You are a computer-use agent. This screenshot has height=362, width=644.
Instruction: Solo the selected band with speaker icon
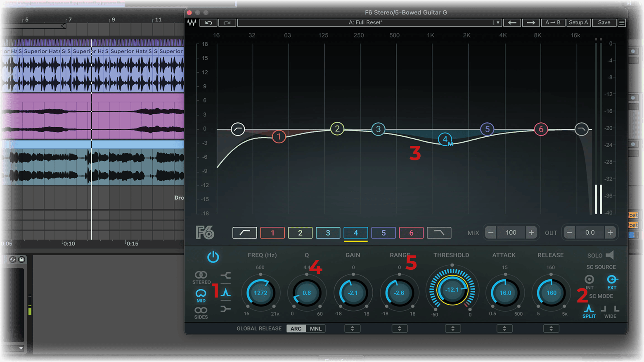click(610, 255)
